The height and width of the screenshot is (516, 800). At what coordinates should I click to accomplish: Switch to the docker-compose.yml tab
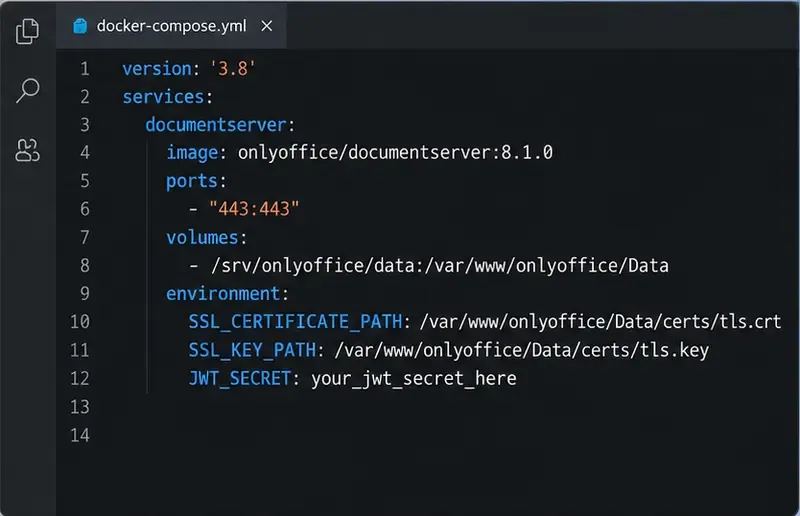(x=171, y=26)
